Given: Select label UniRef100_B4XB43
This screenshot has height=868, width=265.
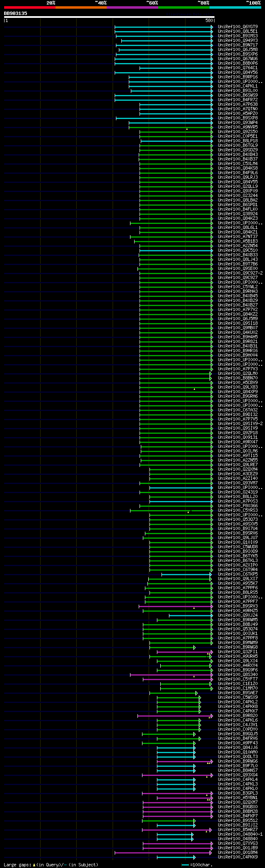Looking at the screenshot, I should [x=238, y=155].
